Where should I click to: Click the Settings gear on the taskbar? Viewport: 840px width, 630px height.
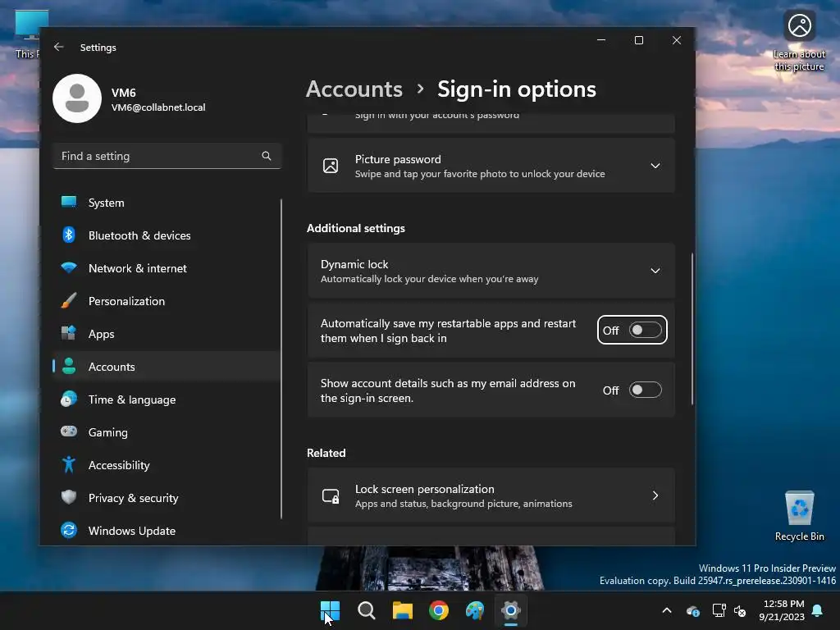pyautogui.click(x=511, y=610)
